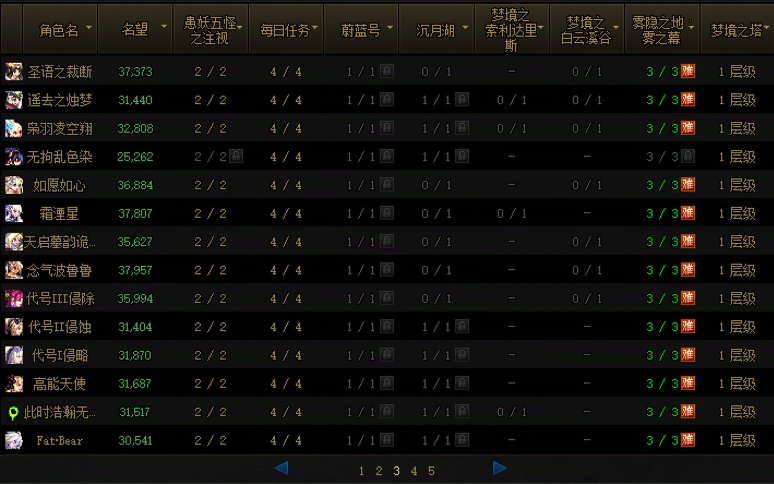
Task: Click the 难 difficulty badge for Fat·Bear
Action: (688, 440)
